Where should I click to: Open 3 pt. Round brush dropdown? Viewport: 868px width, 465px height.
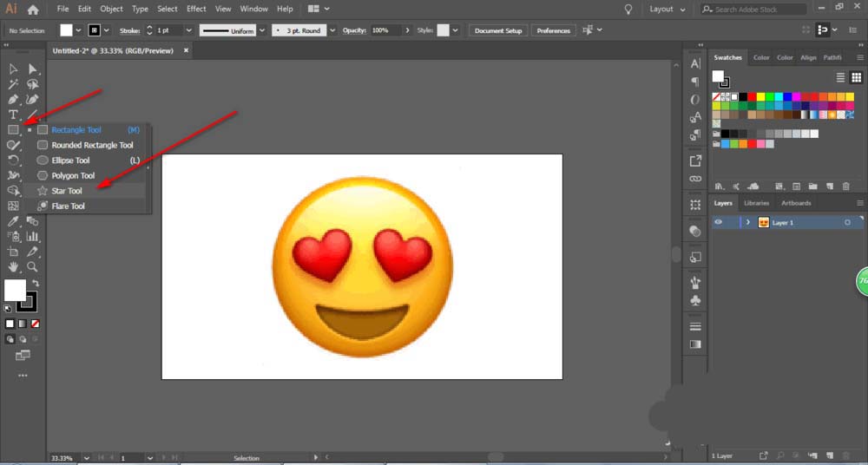tap(332, 30)
